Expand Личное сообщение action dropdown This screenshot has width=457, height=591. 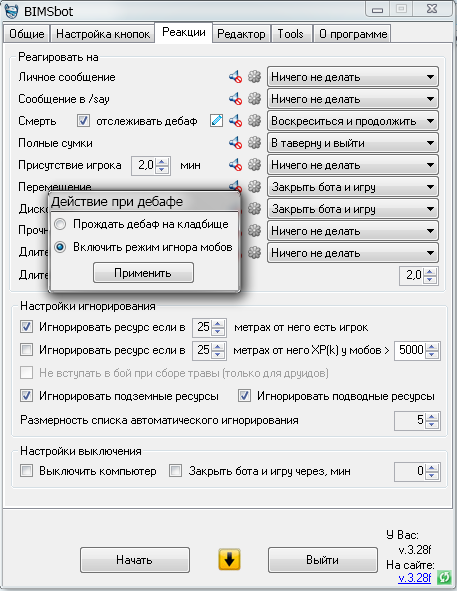coord(353,77)
